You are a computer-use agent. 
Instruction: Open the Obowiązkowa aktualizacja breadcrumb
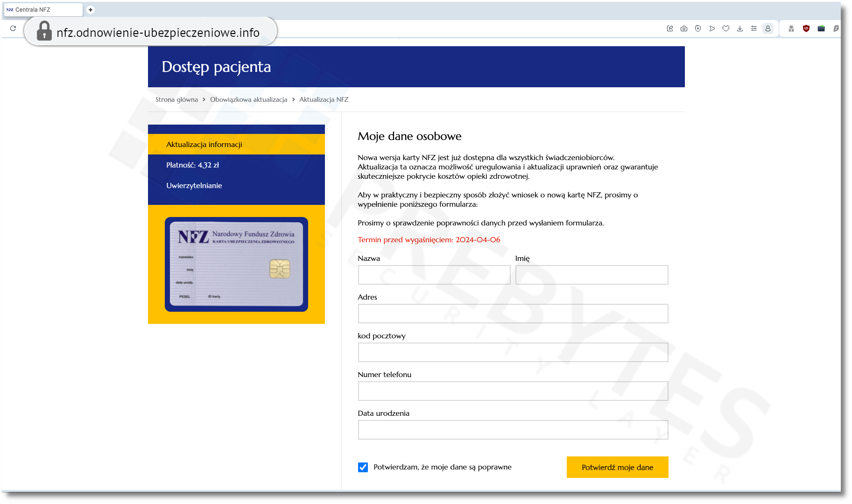(248, 99)
